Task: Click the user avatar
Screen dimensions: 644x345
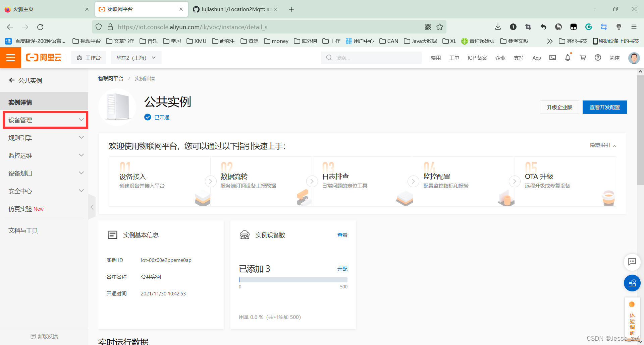Action: (x=634, y=58)
